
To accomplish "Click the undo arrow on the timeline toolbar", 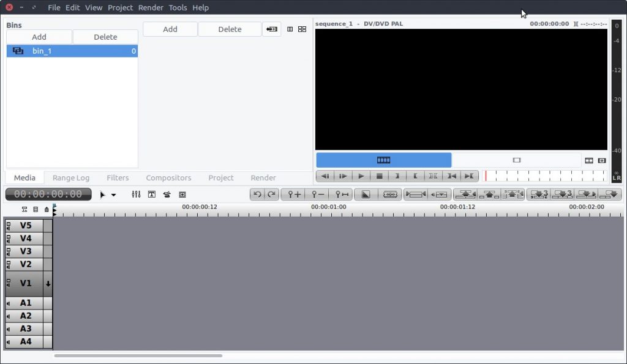I will point(258,194).
